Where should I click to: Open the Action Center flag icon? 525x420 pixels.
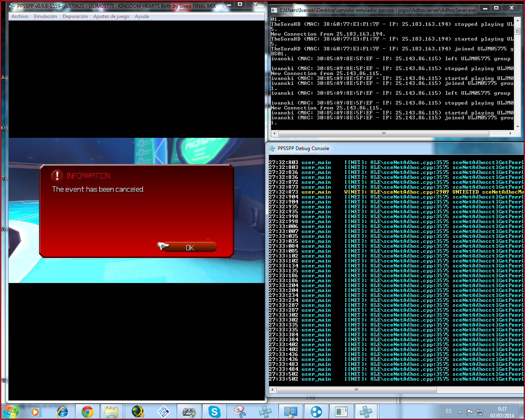pyautogui.click(x=470, y=411)
